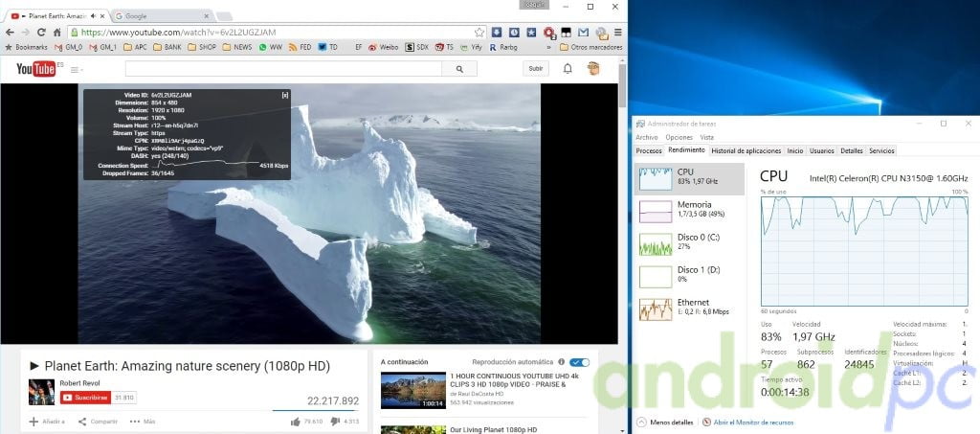Image resolution: width=980 pixels, height=434 pixels.
Task: Close the video stats overlay
Action: coord(285,95)
